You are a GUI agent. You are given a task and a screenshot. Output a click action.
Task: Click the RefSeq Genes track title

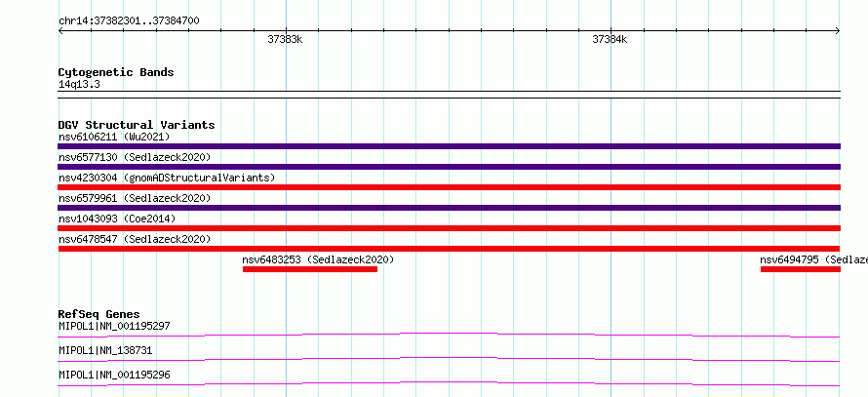pos(99,314)
